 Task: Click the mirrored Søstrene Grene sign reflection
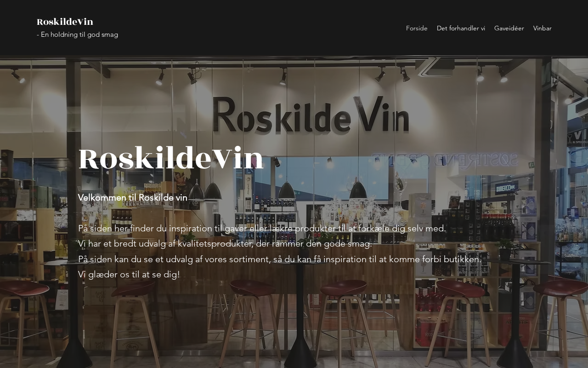tap(445, 160)
